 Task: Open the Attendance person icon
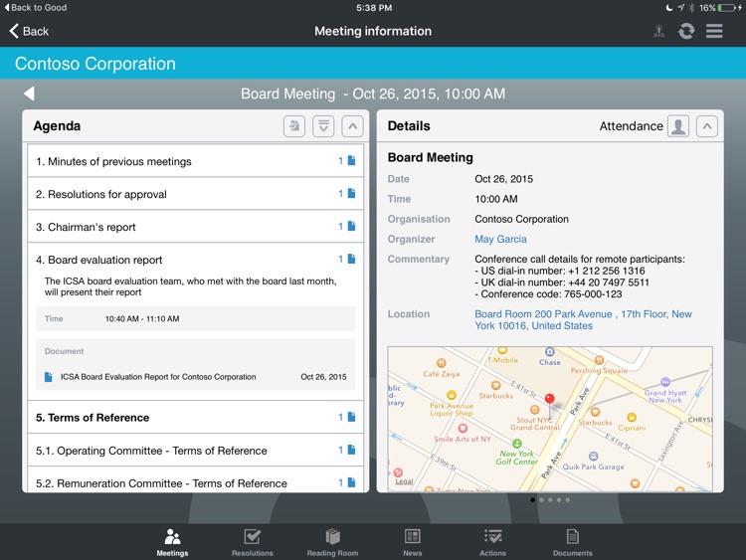(x=678, y=126)
